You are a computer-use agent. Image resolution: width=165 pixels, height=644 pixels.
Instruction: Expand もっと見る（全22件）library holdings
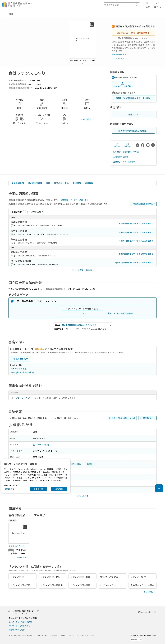point(82,270)
